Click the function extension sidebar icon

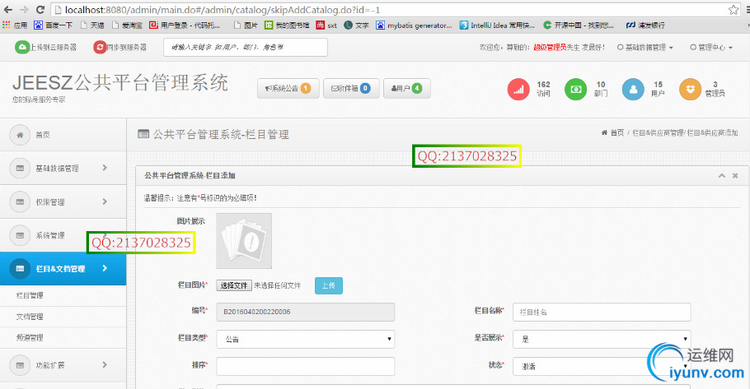tap(20, 365)
